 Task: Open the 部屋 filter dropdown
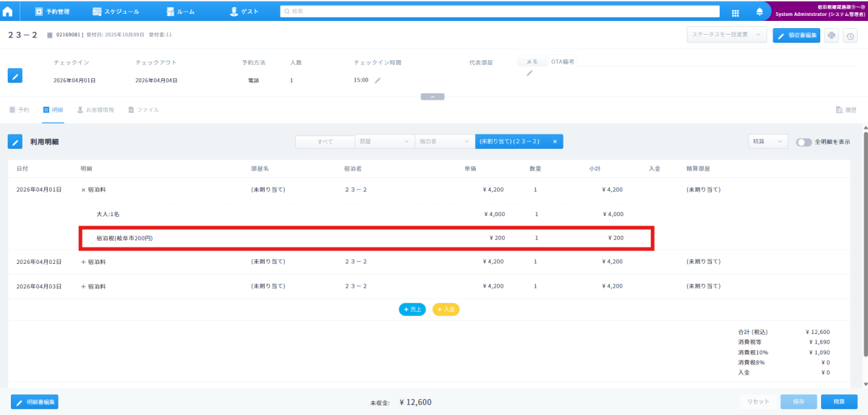[384, 142]
